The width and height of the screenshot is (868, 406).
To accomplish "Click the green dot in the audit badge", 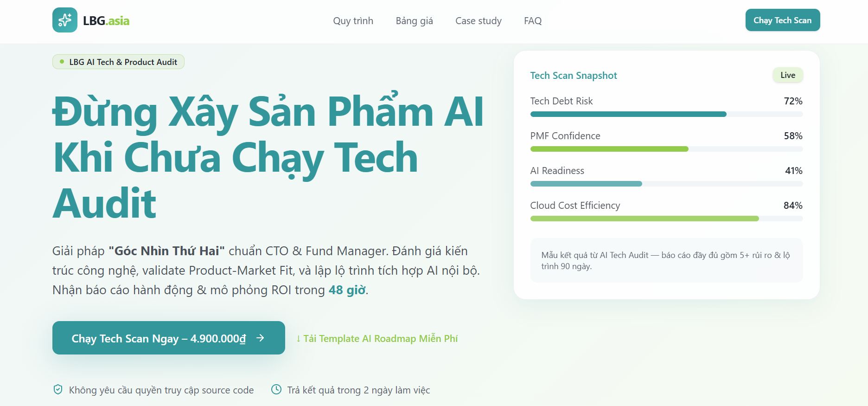I will (x=62, y=62).
